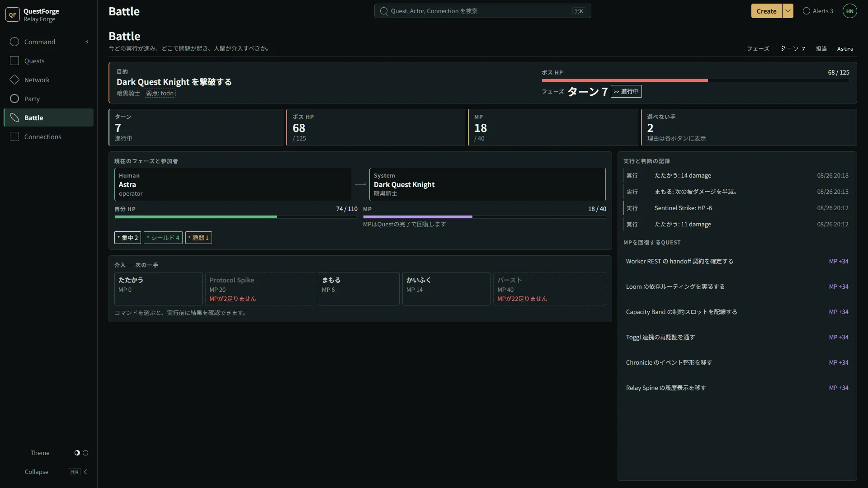Click the Alerts bell circle icon
Screen dimensions: 868x488
[807, 11]
